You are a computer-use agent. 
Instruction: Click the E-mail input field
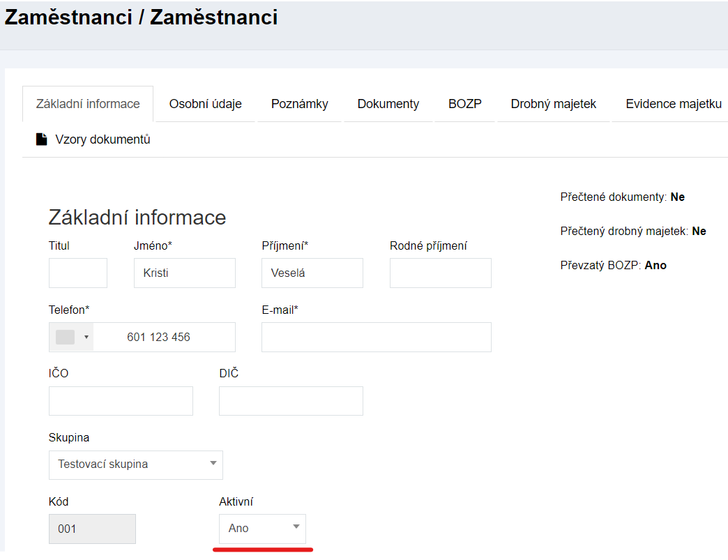coord(376,337)
